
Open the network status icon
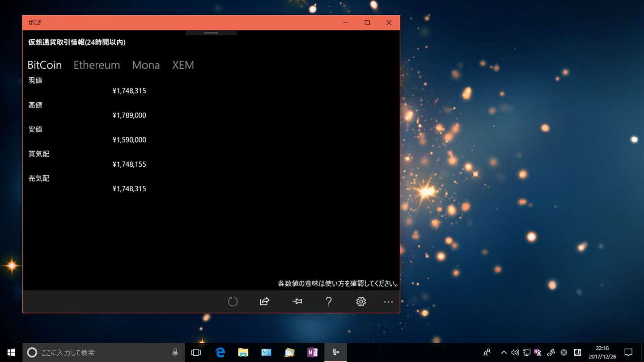tap(526, 353)
